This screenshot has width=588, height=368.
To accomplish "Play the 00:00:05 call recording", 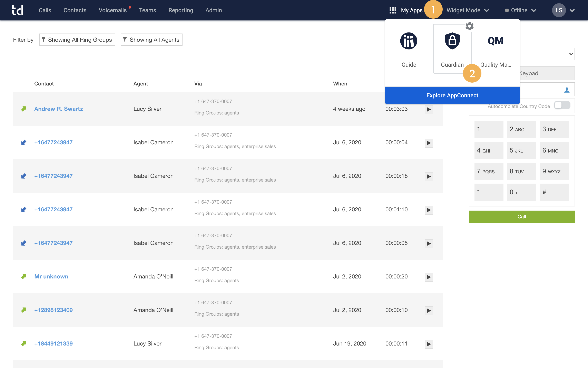I will pyautogui.click(x=429, y=244).
